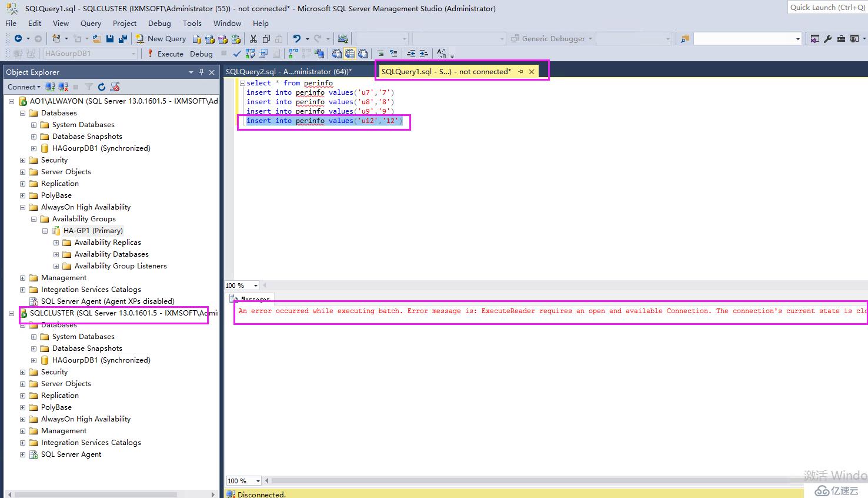Toggle the pin on the SQLQuery1.sql tab

click(x=520, y=72)
